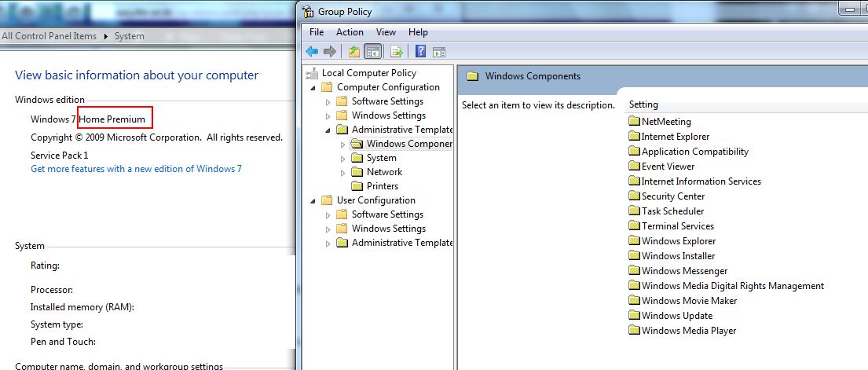Click the 'Pen and Touch:' label
Screen dimensions: 868x370
click(x=63, y=342)
